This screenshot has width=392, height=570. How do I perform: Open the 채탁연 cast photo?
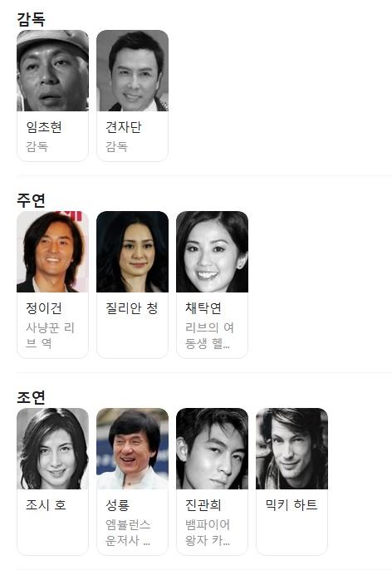point(212,252)
